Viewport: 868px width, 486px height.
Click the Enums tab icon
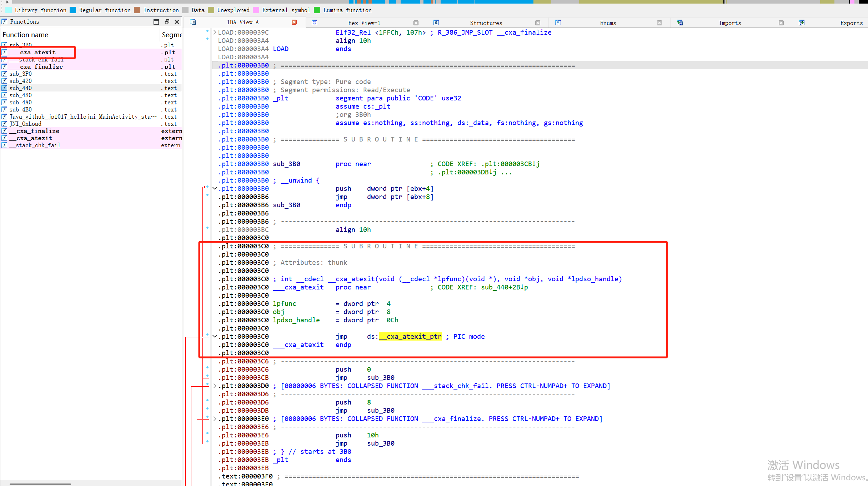pos(558,23)
